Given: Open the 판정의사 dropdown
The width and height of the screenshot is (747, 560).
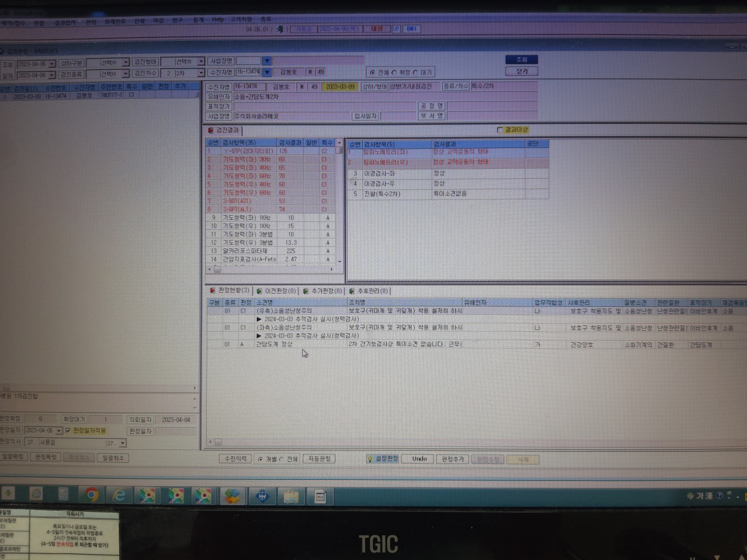Looking at the screenshot, I should (122, 443).
